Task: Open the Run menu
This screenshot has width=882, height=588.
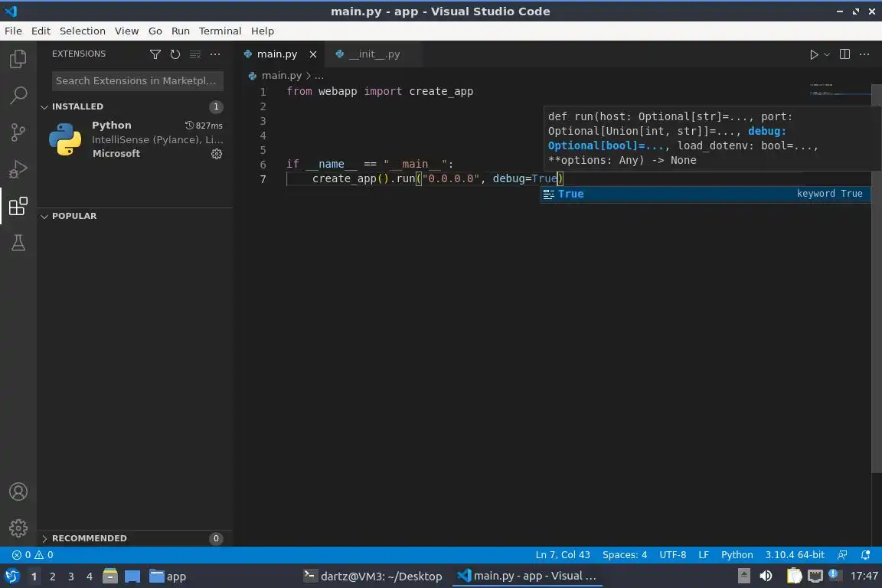Action: [x=181, y=31]
